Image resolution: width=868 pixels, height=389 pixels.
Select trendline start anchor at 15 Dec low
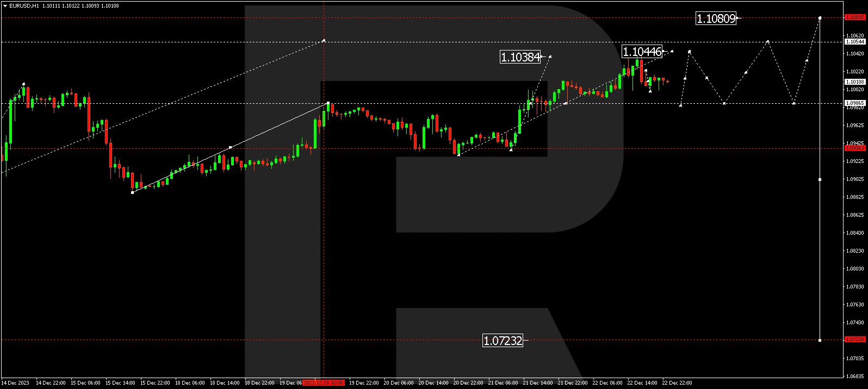coord(133,192)
